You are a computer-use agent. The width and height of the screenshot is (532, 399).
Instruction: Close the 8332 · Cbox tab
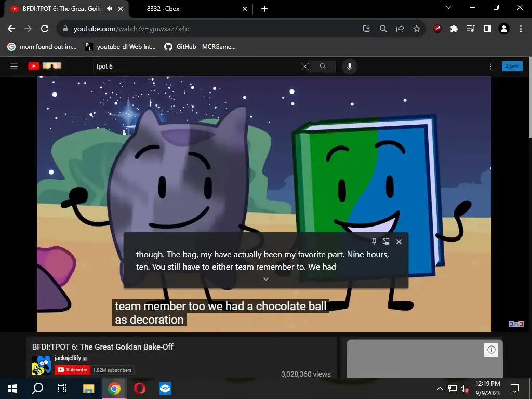245,9
